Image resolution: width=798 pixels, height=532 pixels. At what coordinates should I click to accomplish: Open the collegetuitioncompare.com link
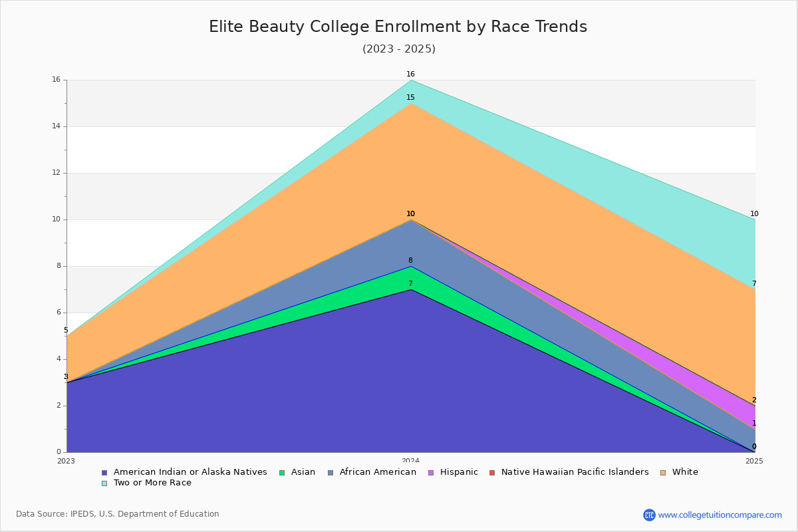point(720,515)
